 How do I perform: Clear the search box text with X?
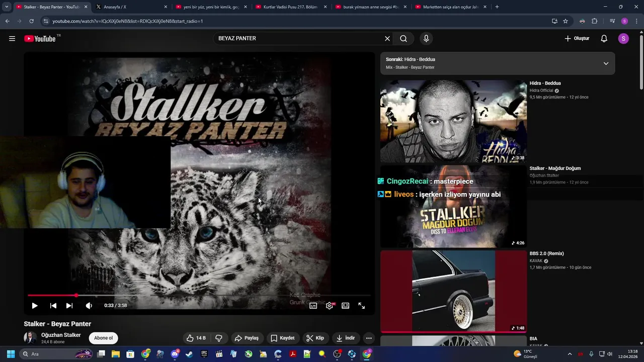click(x=387, y=39)
